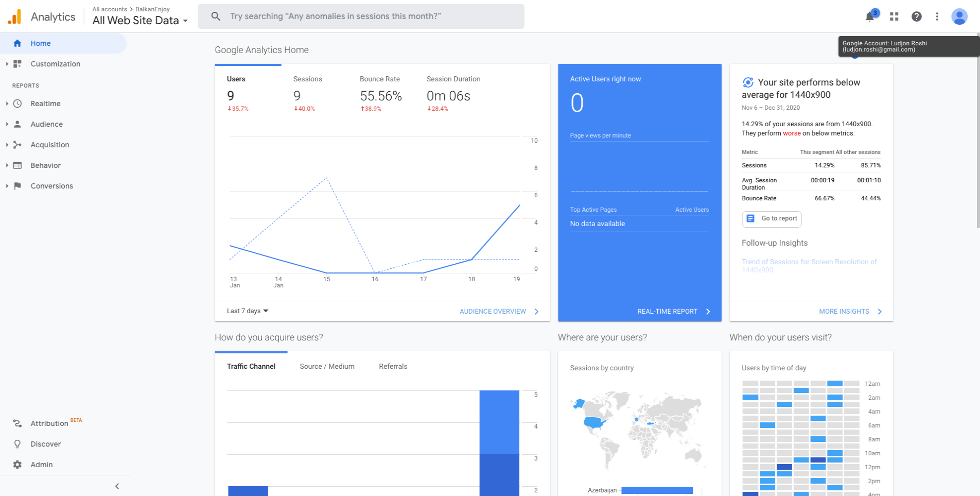The width and height of the screenshot is (980, 496).
Task: Expand the Customization section arrow
Action: 7,64
